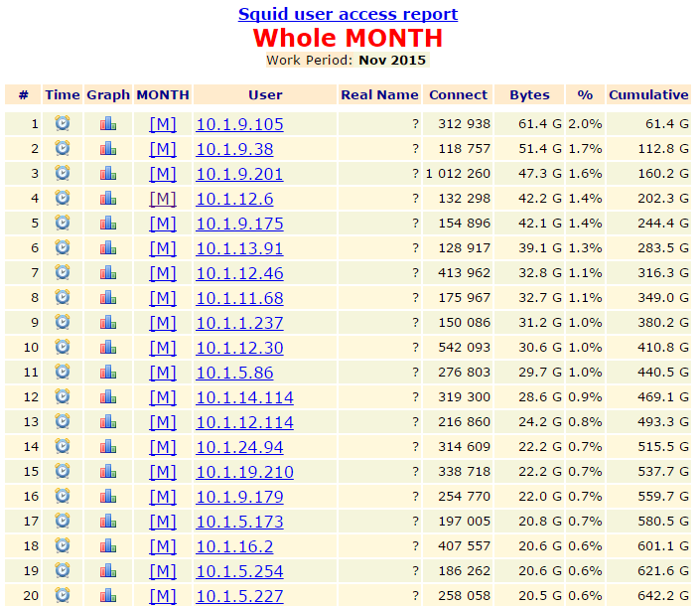Show graph icon for 10.1.13.91
The image size is (700, 606).
[108, 247]
